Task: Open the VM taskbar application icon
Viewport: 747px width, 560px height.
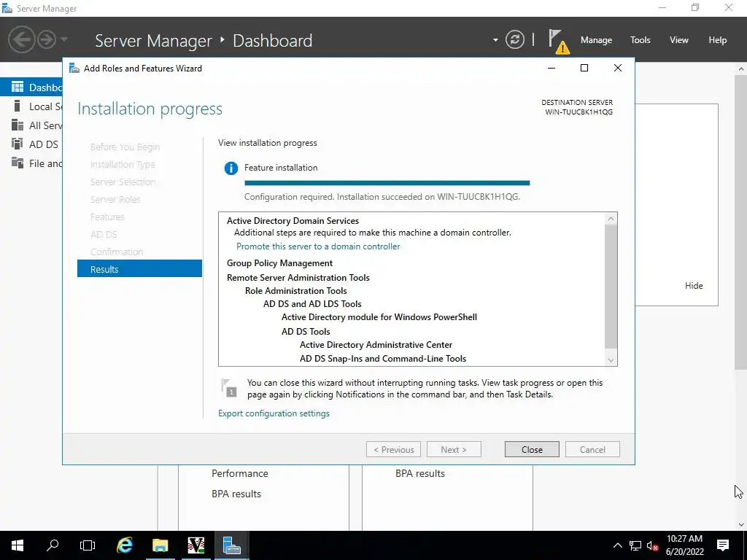Action: 196,545
